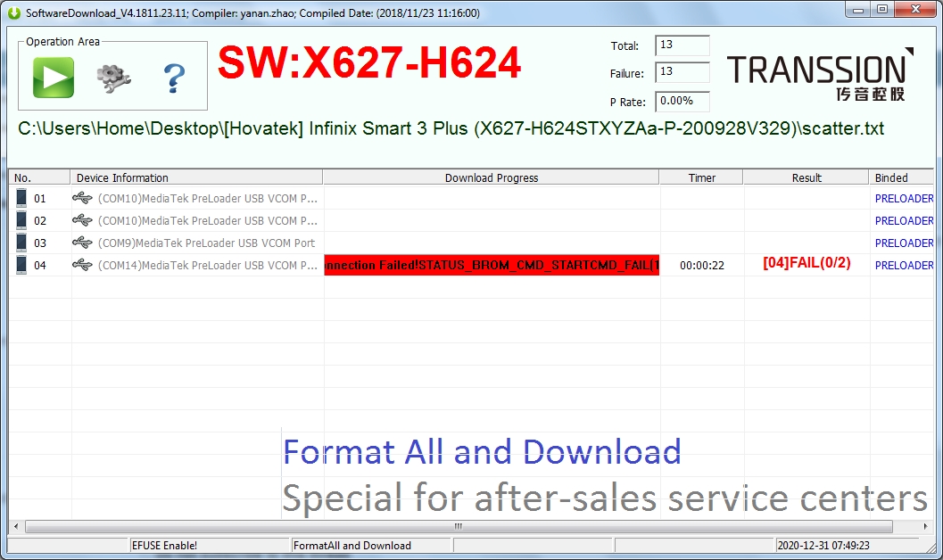Click row number 03
943x560 pixels.
click(x=39, y=243)
